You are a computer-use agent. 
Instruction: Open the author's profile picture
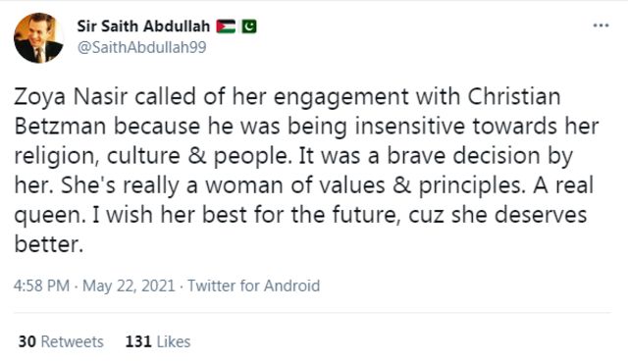click(x=38, y=38)
